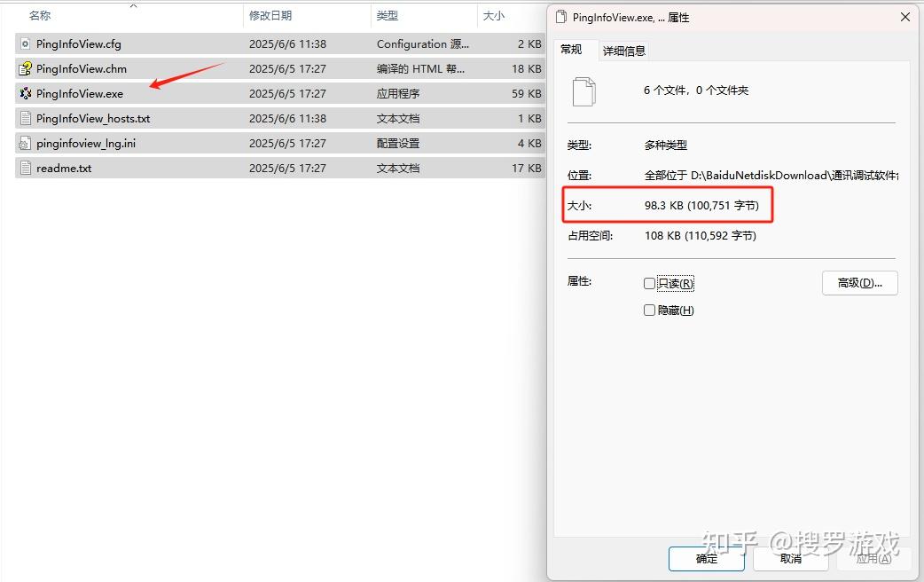Click the sort chevron above the 名称 column

(x=134, y=7)
